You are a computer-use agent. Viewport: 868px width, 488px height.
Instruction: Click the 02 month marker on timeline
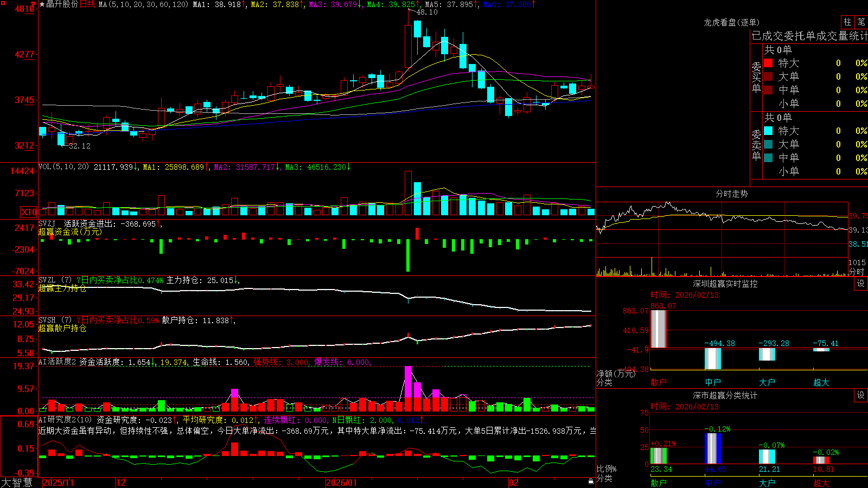pyautogui.click(x=513, y=483)
